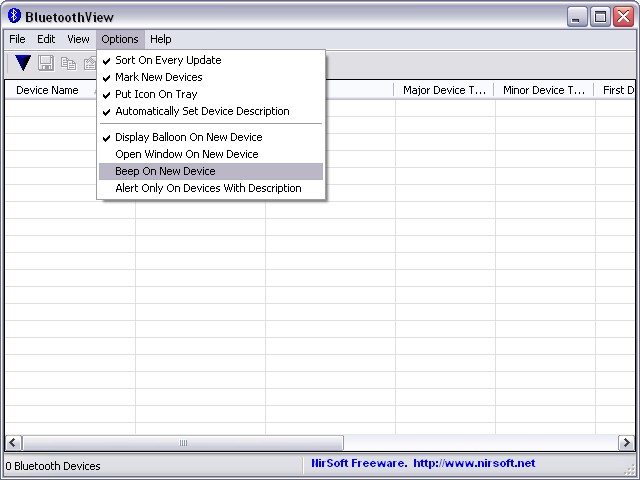This screenshot has width=640, height=480.
Task: Enable Beep On New Device
Action: pyautogui.click(x=211, y=171)
